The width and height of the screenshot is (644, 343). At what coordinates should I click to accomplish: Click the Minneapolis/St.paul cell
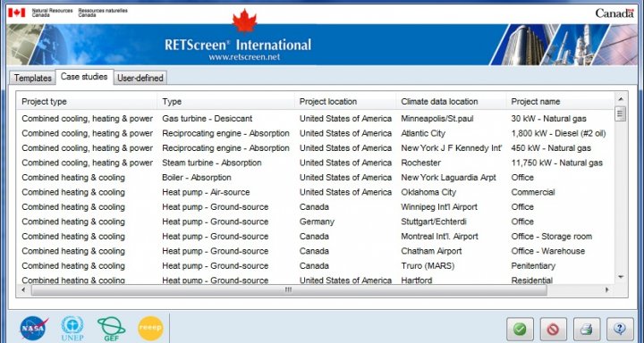click(x=437, y=119)
